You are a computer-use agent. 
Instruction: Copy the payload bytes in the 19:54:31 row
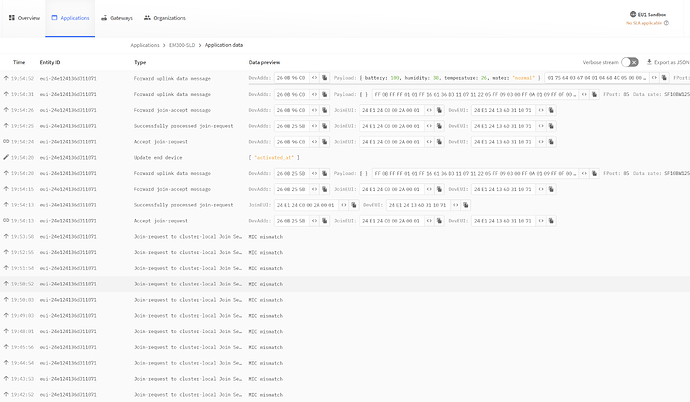tap(594, 94)
